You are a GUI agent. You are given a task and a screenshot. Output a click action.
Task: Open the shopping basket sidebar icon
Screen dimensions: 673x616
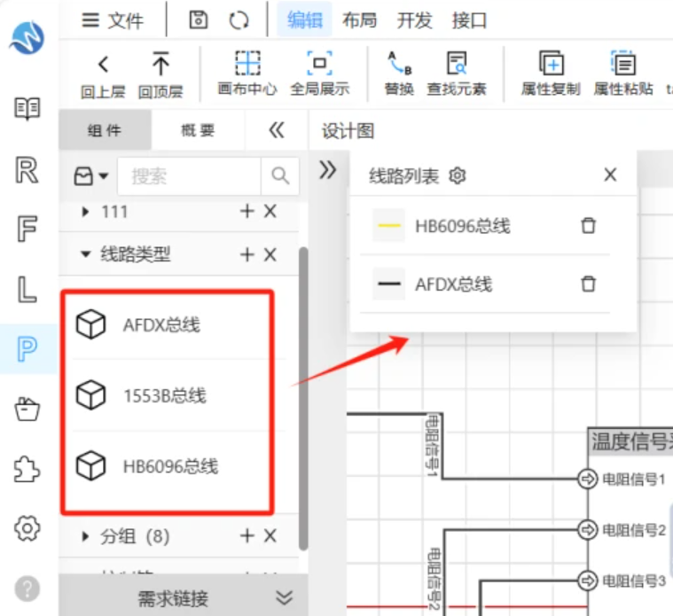pyautogui.click(x=27, y=409)
